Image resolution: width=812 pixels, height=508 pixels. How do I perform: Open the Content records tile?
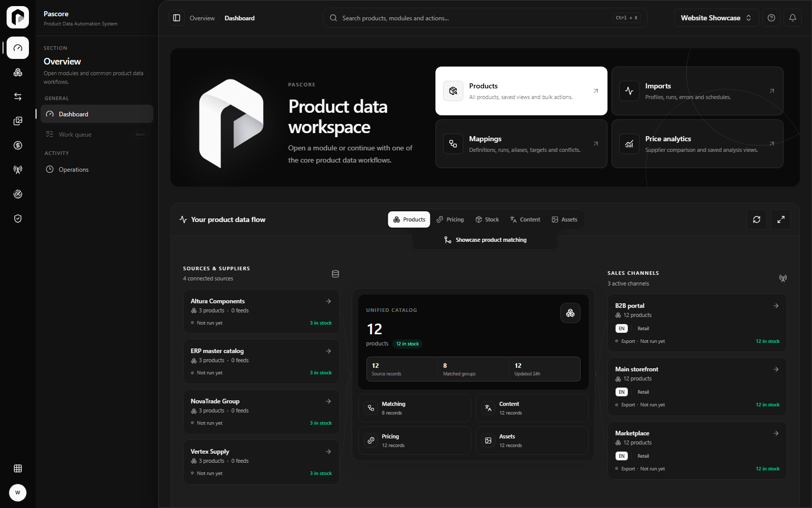[x=532, y=408]
